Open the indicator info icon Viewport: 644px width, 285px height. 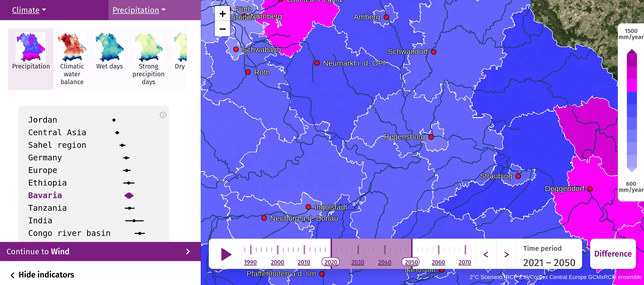pyautogui.click(x=163, y=115)
